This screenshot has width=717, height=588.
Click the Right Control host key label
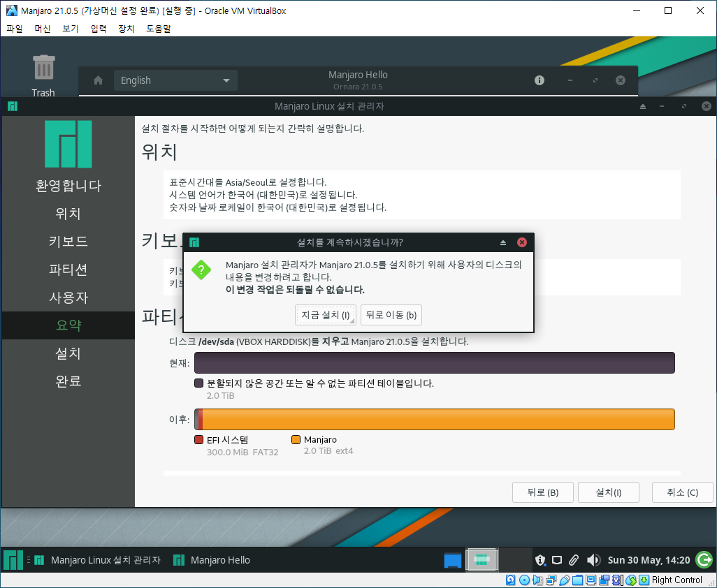tap(676, 580)
